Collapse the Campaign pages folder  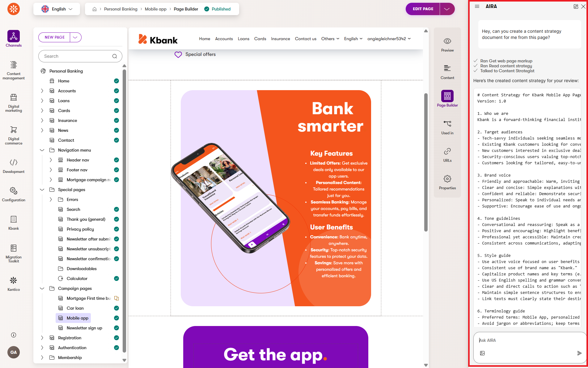pos(42,288)
